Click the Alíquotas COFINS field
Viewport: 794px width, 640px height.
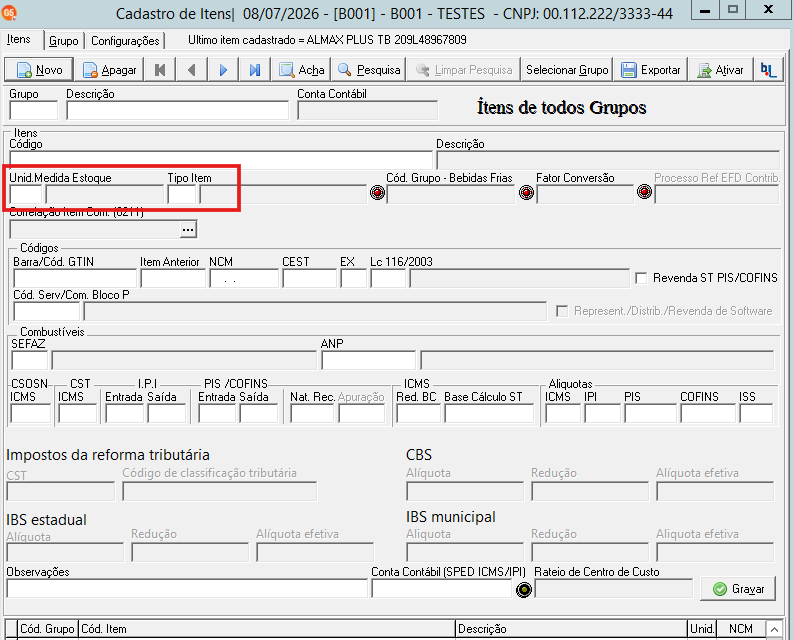coord(708,414)
